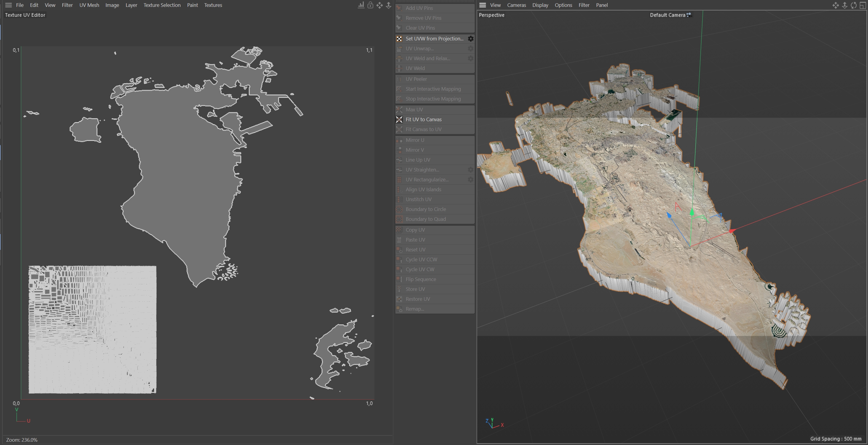The image size is (868, 445).
Task: Click the lock icon in UV editor header
Action: (x=370, y=5)
